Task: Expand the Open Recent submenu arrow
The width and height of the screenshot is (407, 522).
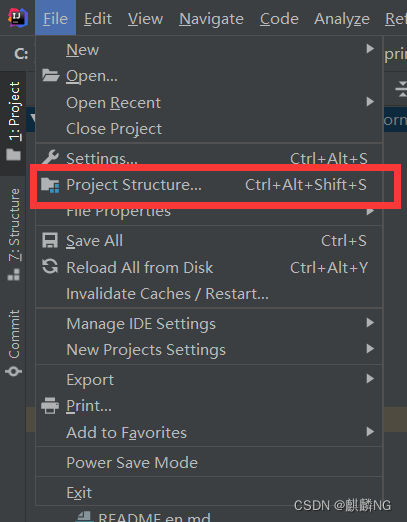Action: tap(370, 101)
